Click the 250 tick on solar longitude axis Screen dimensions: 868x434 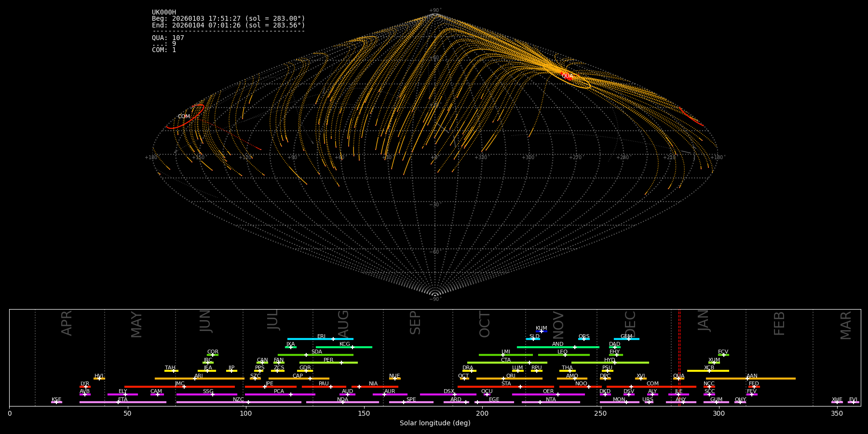(600, 413)
